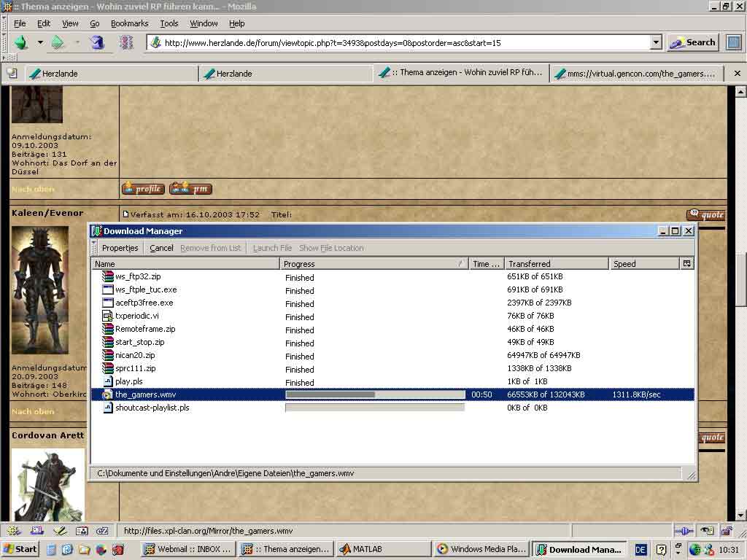Click the profile button under first post
Screen dimensions: 747x560
tap(143, 189)
